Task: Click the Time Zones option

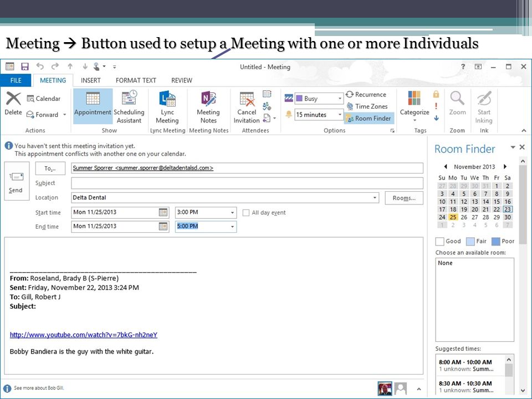Action: [367, 106]
